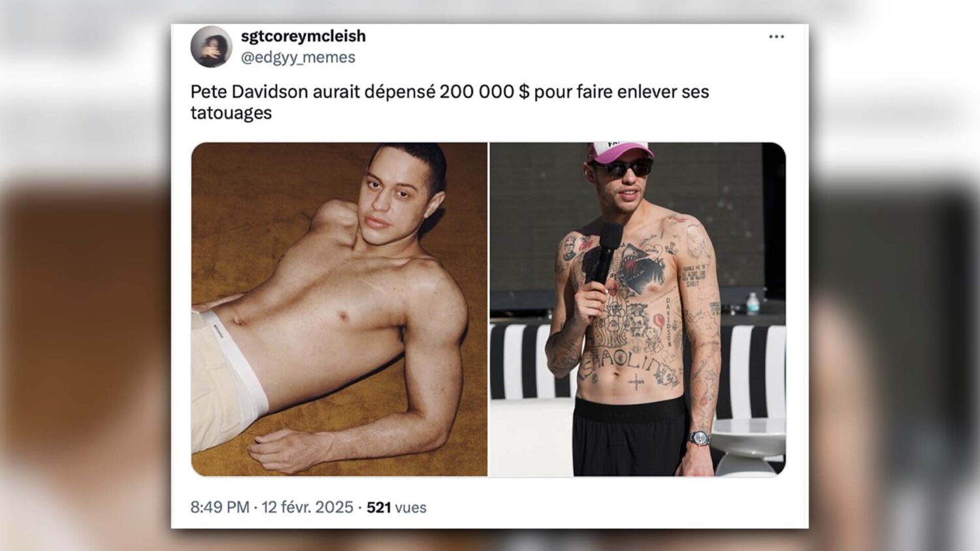
Task: Click the 12 févr. 2025 date
Action: (x=307, y=507)
